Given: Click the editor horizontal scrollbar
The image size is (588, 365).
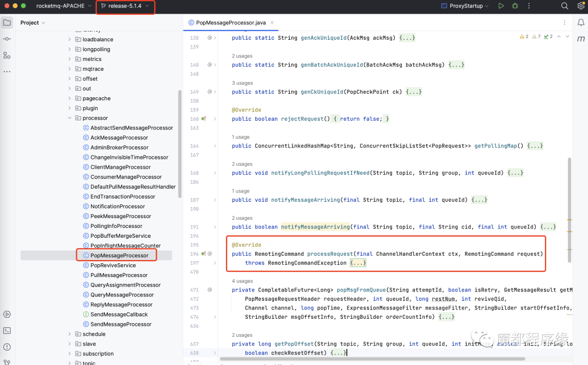Looking at the screenshot, I should [x=372, y=359].
